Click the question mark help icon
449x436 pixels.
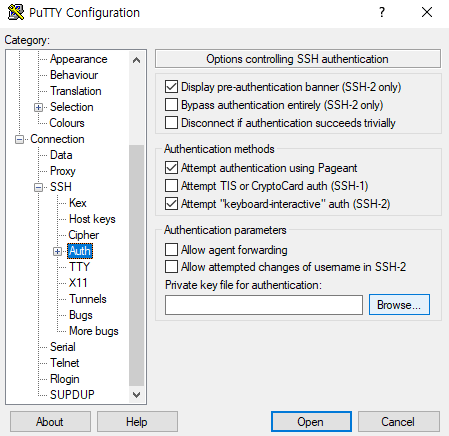click(x=382, y=12)
